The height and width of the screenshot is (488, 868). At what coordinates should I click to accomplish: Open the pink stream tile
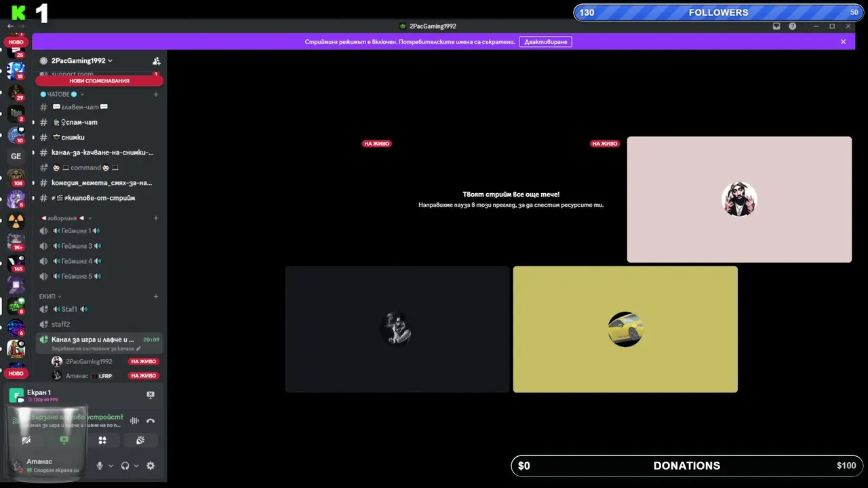[739, 199]
